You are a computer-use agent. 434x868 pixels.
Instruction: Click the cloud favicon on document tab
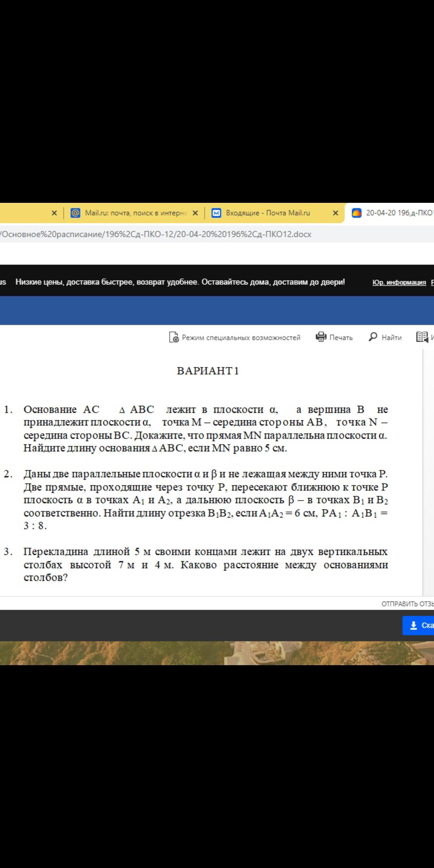(357, 213)
